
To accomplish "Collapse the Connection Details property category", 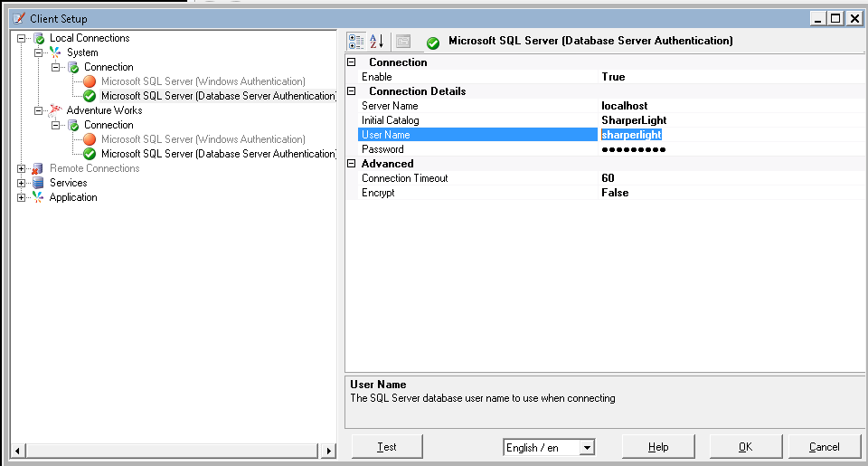I will pos(352,90).
